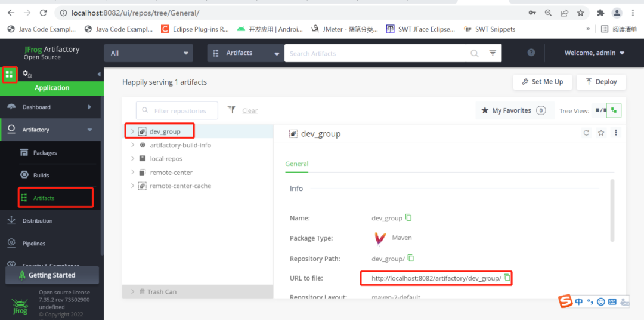Expand the dev_group repository node
The image size is (644, 320).
point(132,131)
